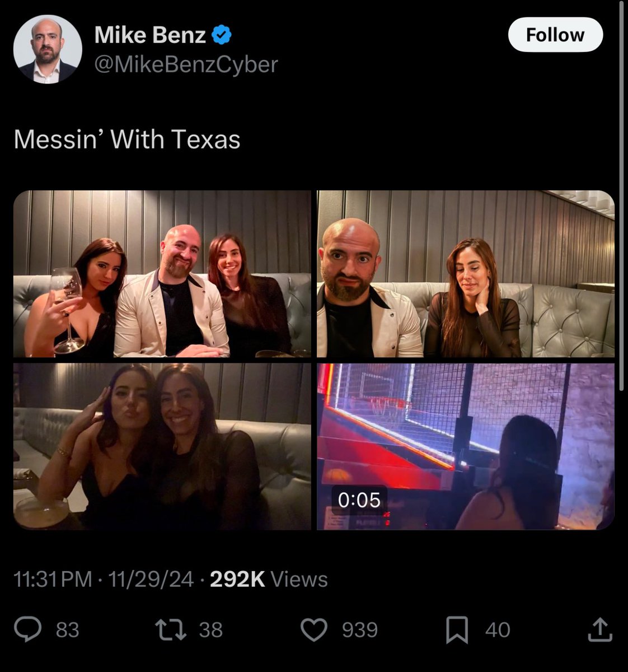628x672 pixels.
Task: Click the 38 reposts count
Action: tap(211, 630)
